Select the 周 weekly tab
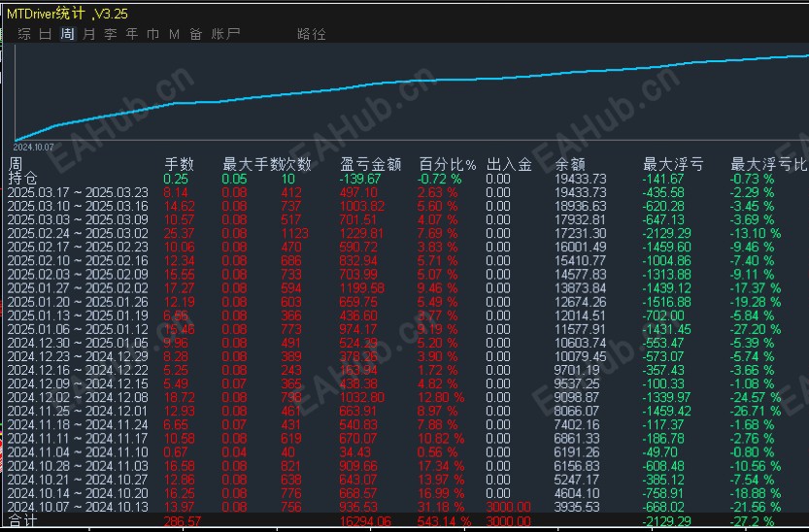 [x=68, y=34]
